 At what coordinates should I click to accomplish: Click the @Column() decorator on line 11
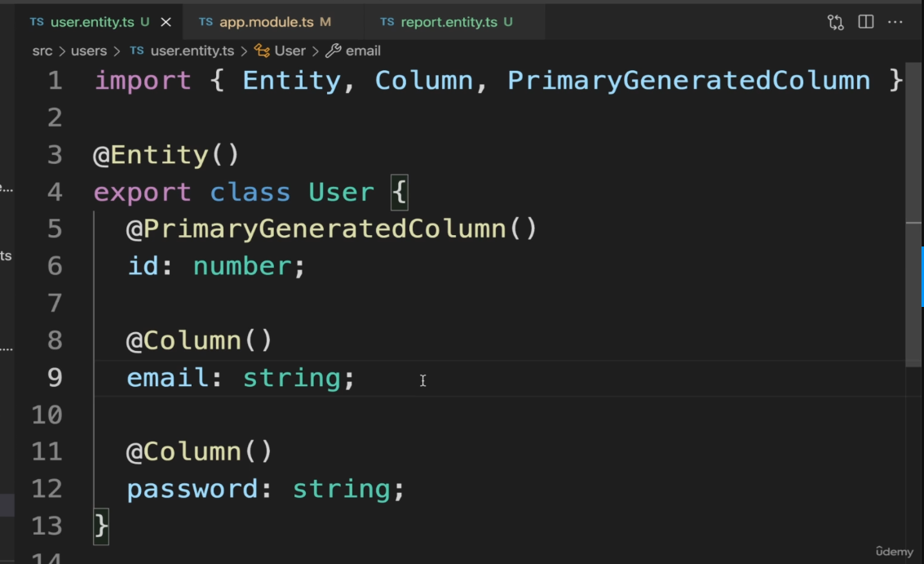point(199,452)
